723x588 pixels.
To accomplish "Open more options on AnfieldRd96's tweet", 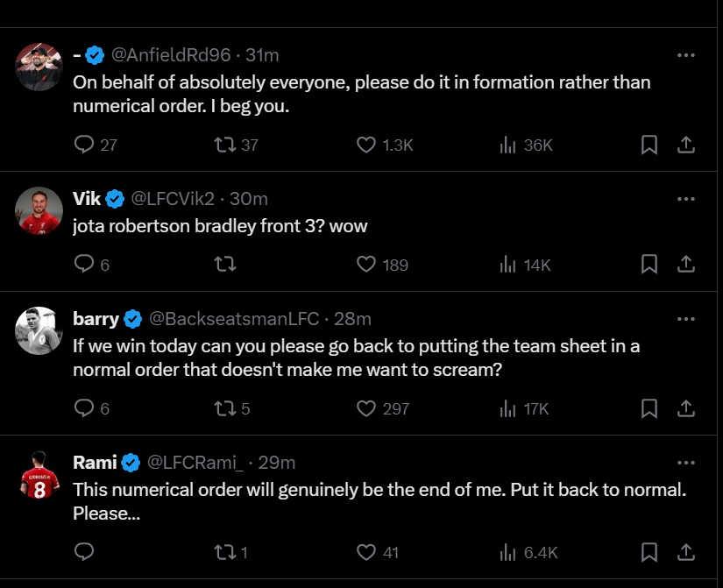I will click(687, 55).
